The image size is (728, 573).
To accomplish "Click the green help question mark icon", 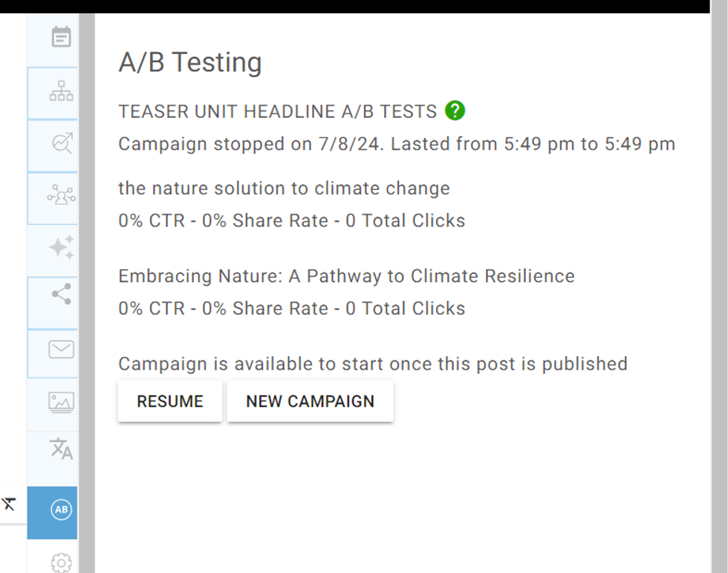I will [x=455, y=111].
